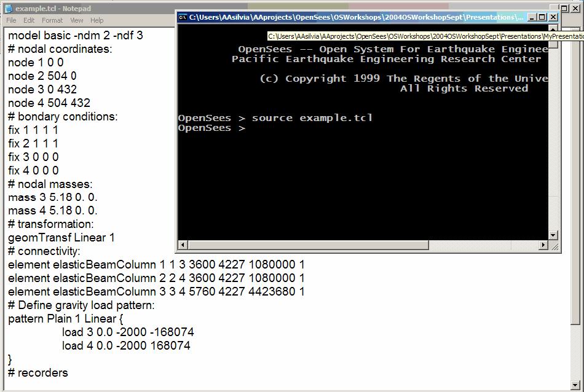Click the console's vertical scroll down arrow
This screenshot has width=584, height=392.
pos(553,235)
